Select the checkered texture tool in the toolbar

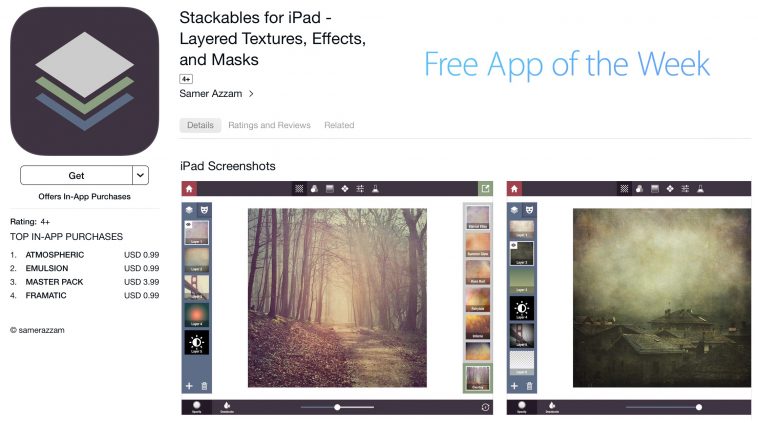[x=299, y=189]
